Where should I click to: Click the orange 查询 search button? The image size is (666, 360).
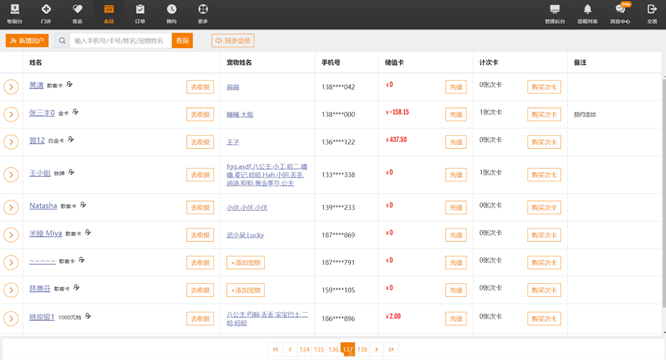[x=182, y=41]
